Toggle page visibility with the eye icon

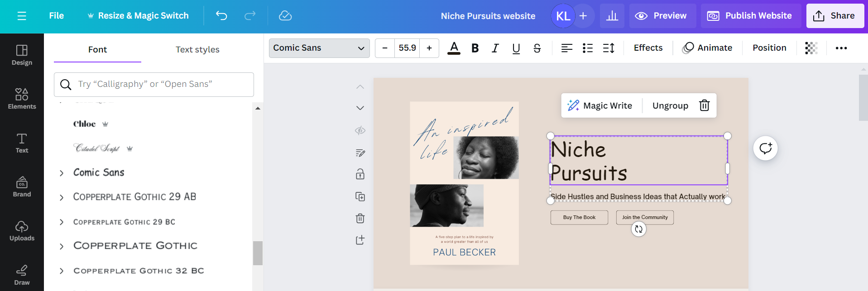coord(360,131)
